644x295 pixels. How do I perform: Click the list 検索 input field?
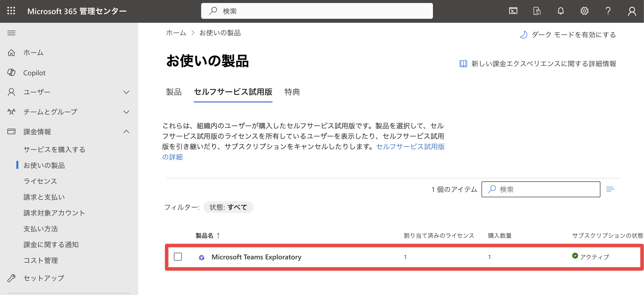click(x=540, y=189)
